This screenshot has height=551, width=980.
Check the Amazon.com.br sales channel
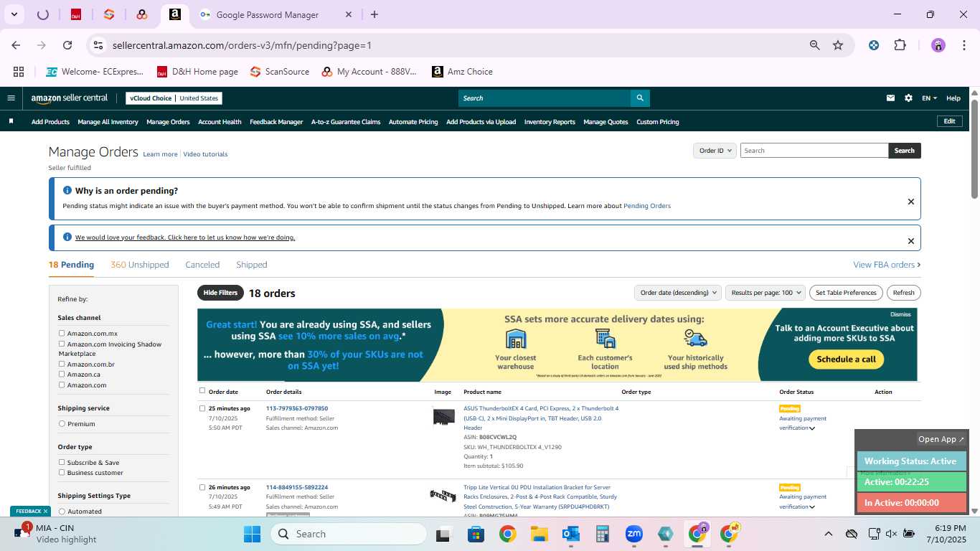click(x=62, y=364)
